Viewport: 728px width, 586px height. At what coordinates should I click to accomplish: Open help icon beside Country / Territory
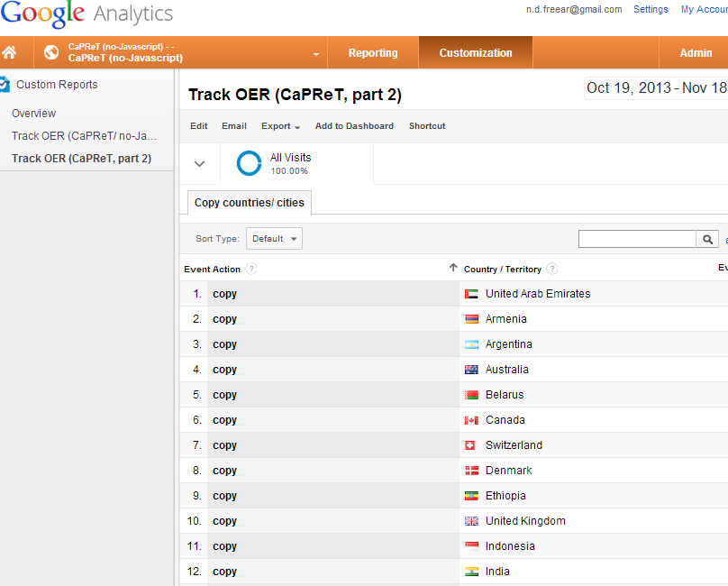coord(552,269)
